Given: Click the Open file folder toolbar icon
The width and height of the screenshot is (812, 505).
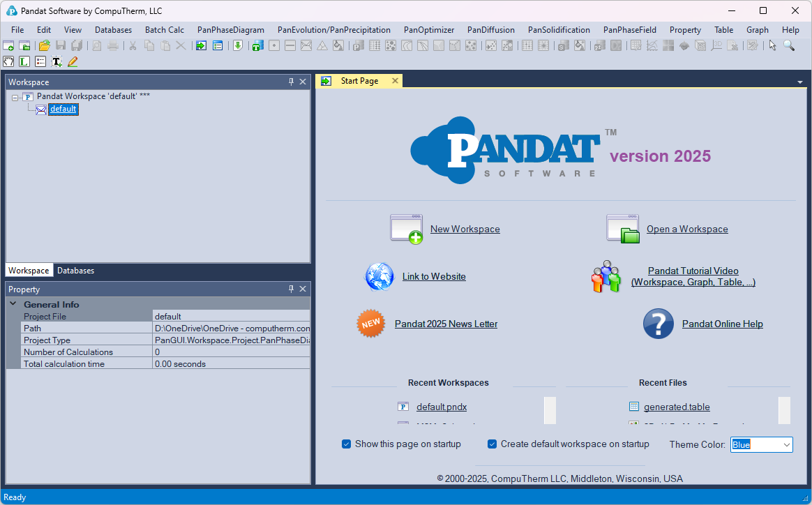Looking at the screenshot, I should point(44,45).
